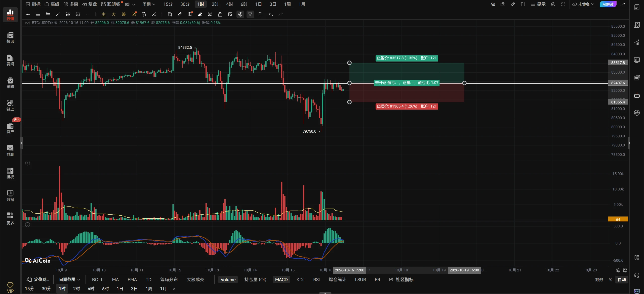Collapse the MACD pane expander circle
The image size is (644, 294).
click(x=28, y=225)
